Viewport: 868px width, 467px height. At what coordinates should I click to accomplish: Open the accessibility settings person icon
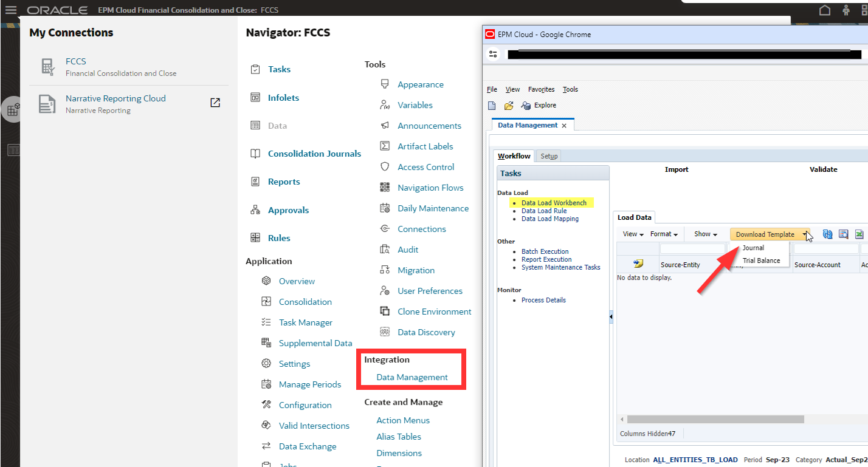pyautogui.click(x=846, y=10)
